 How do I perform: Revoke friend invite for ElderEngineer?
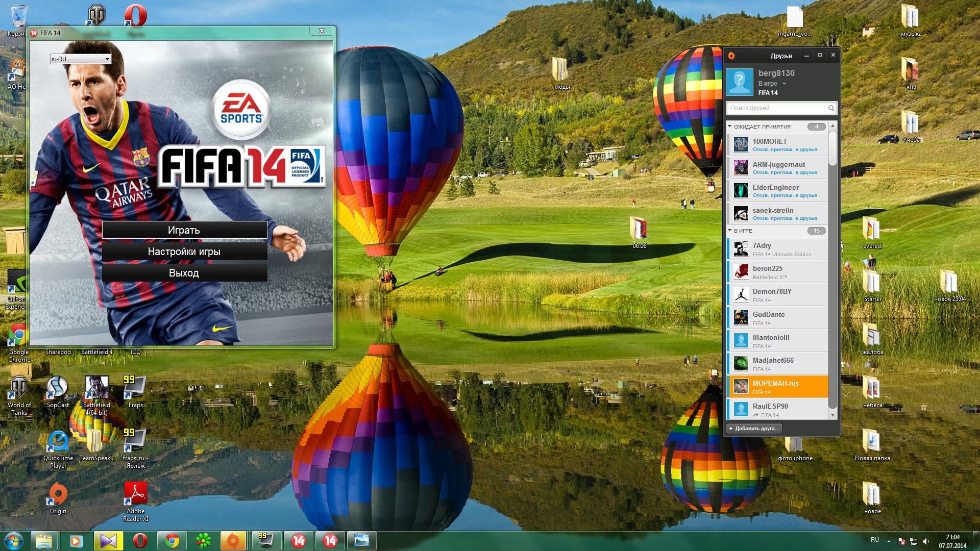[785, 195]
